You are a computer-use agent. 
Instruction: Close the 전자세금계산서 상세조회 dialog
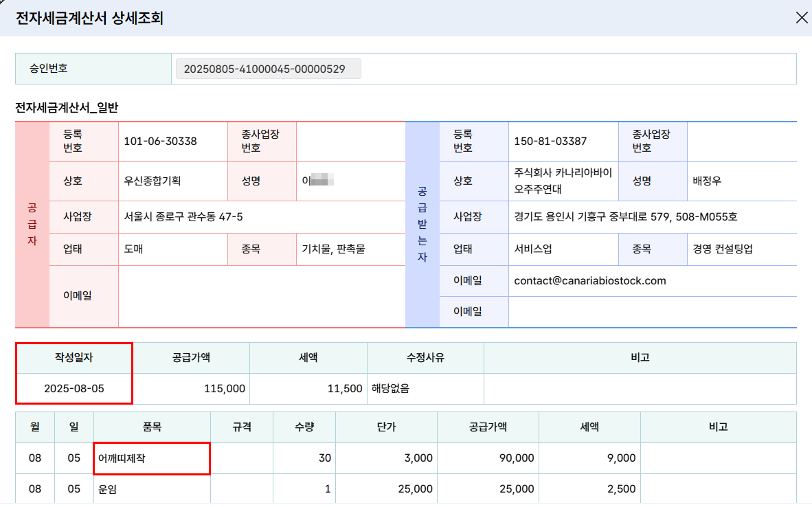801,18
